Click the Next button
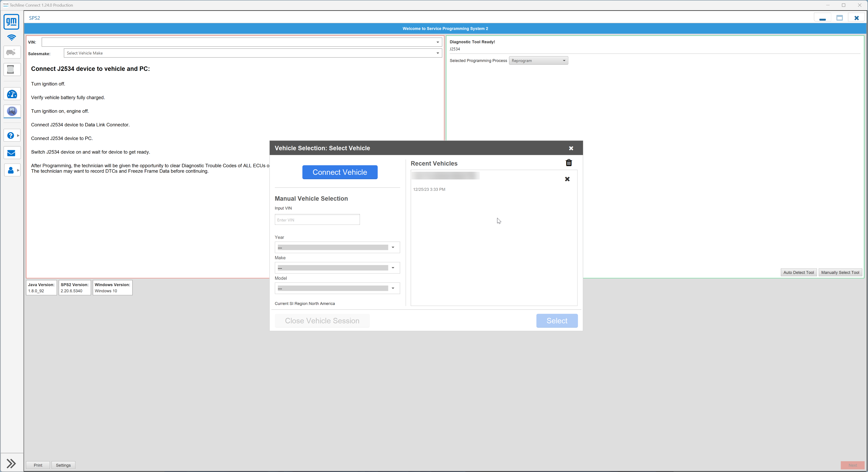Viewport: 868px width, 472px height. 853,465
